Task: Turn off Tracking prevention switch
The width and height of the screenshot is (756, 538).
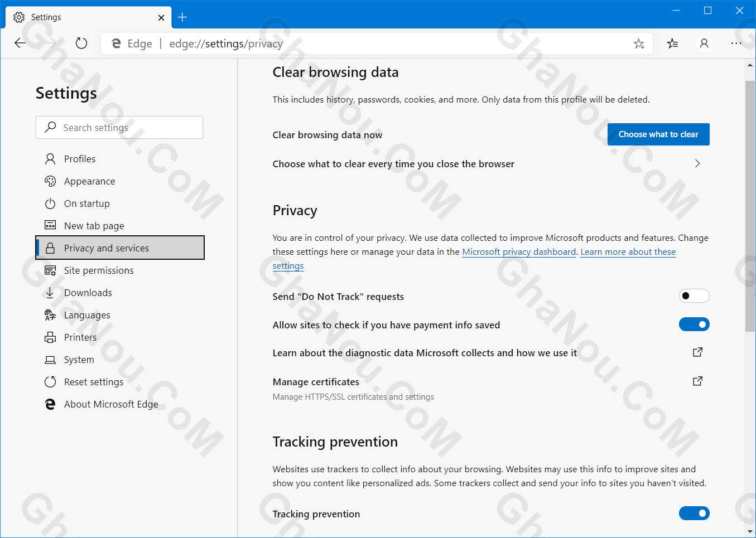Action: click(x=694, y=513)
